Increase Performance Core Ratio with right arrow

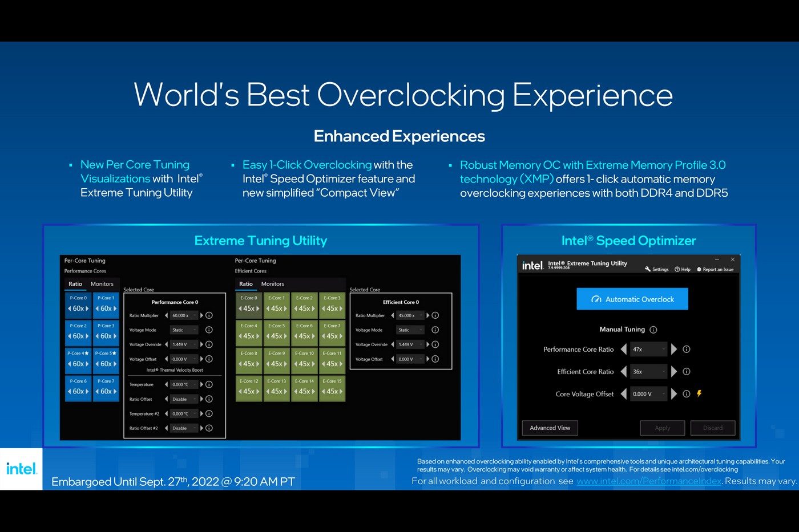click(x=674, y=349)
